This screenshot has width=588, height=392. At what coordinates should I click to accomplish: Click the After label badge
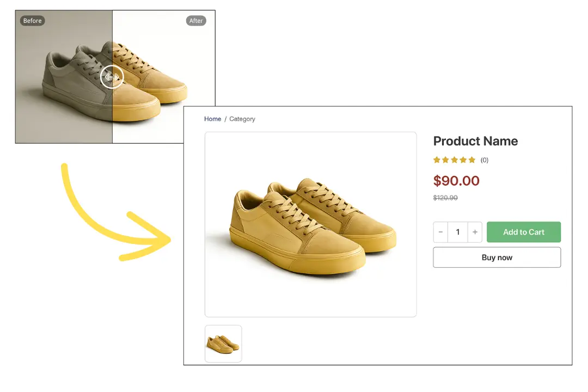[196, 21]
